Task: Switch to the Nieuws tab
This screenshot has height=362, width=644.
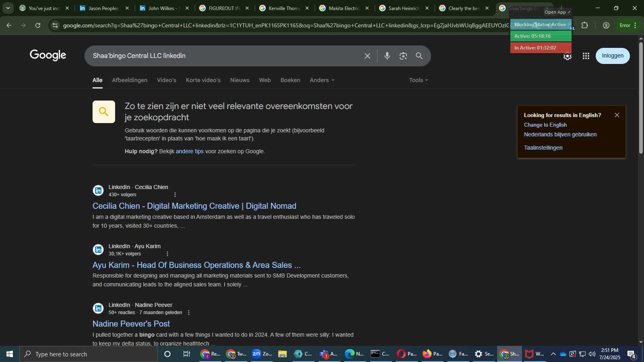Action: pyautogui.click(x=240, y=80)
